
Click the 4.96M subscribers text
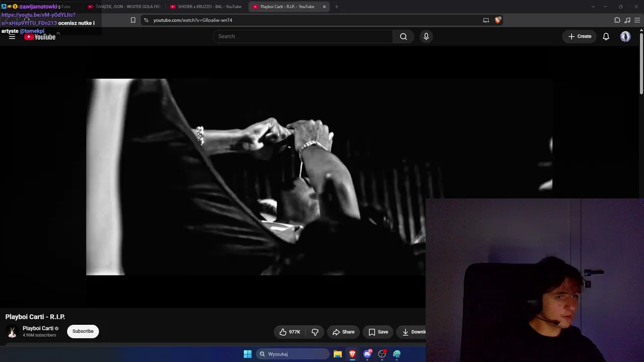point(39,335)
